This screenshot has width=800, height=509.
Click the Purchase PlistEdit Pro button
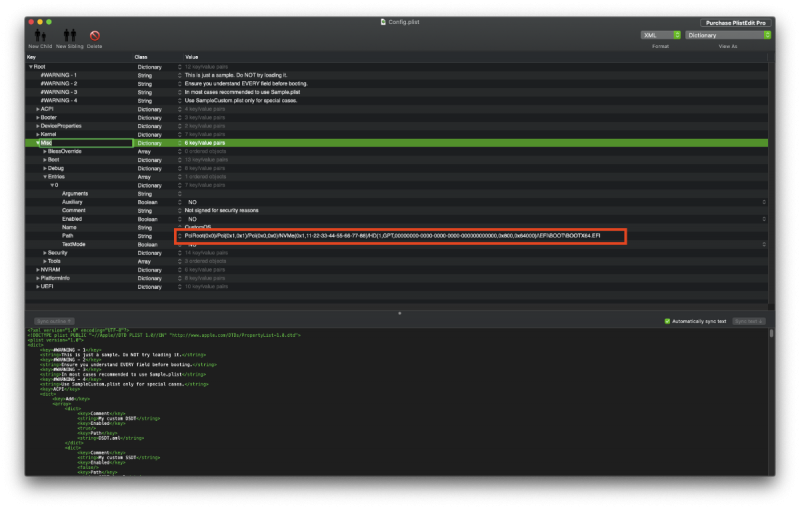pyautogui.click(x=735, y=21)
